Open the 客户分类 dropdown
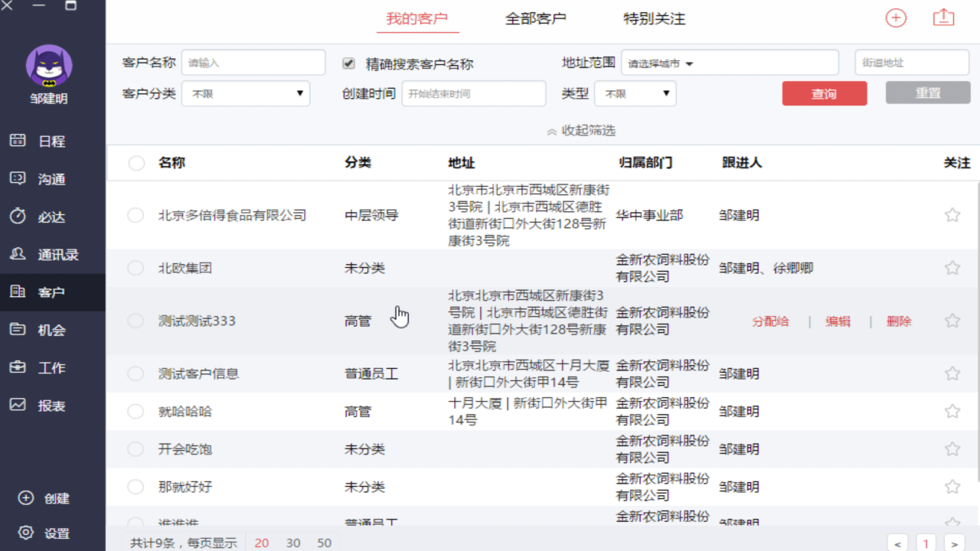The width and height of the screenshot is (980, 551). coord(246,93)
